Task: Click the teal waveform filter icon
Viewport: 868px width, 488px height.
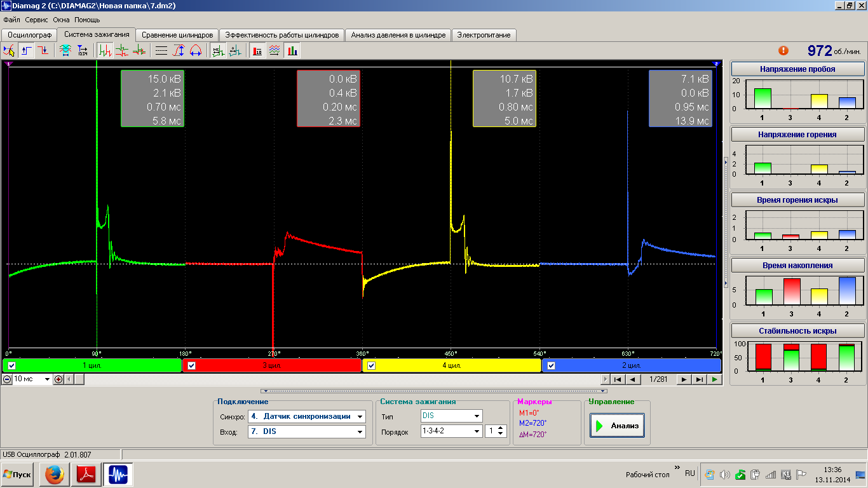Action: pos(65,51)
